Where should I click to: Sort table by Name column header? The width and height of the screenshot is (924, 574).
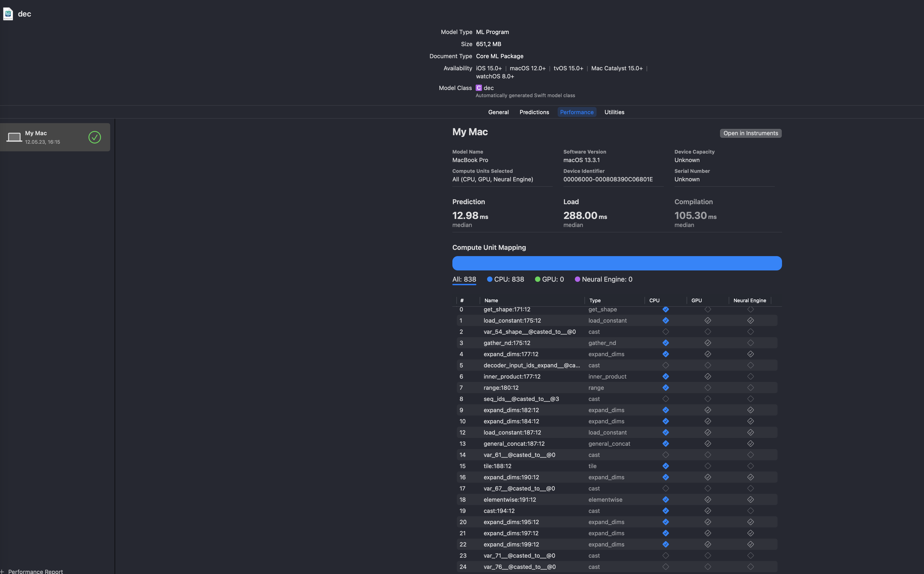coord(491,300)
